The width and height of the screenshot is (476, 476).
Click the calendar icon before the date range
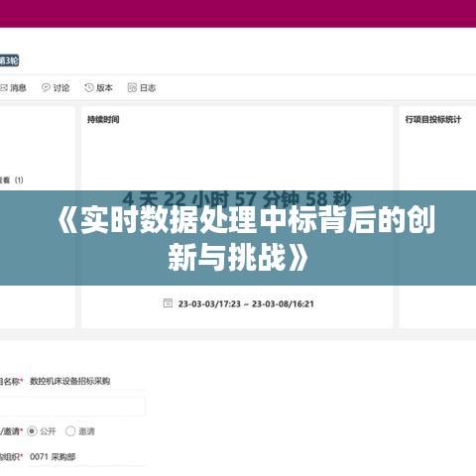pos(168,303)
